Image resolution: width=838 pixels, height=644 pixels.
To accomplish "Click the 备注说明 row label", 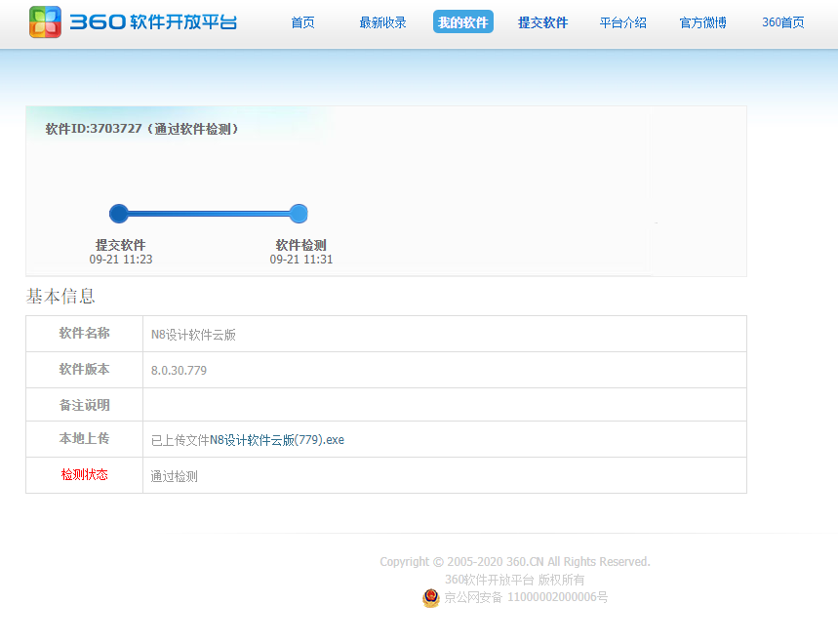I will click(x=85, y=405).
